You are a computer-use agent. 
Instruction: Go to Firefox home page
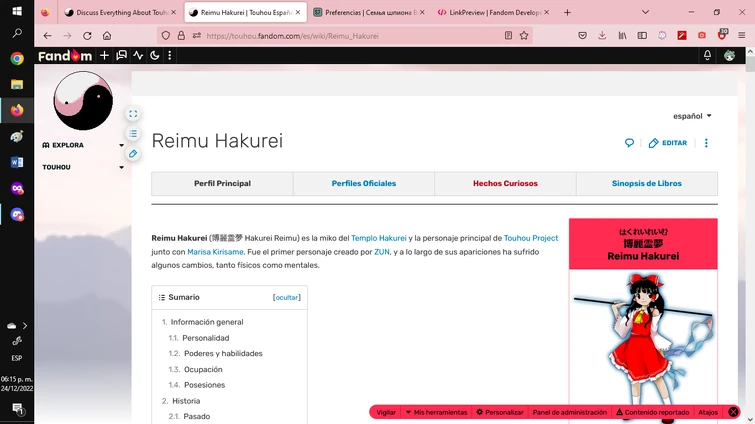[x=107, y=36]
